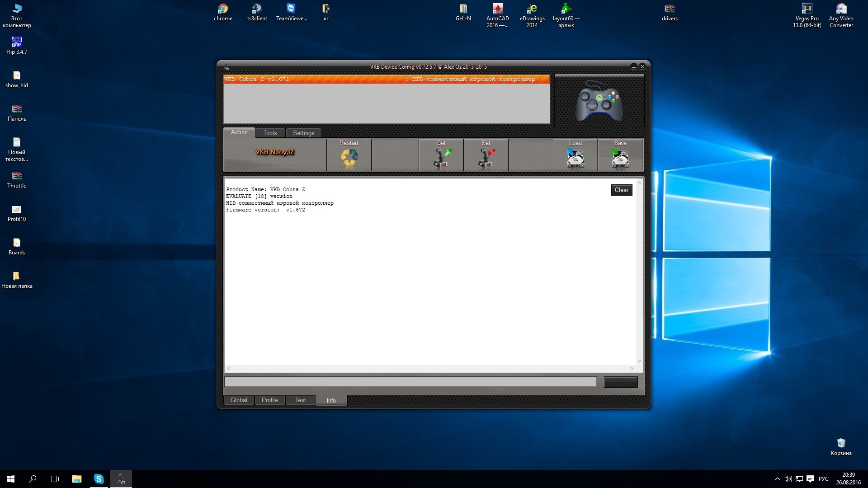This screenshot has height=488, width=868.
Task: Go to the Test tab
Action: tap(300, 400)
